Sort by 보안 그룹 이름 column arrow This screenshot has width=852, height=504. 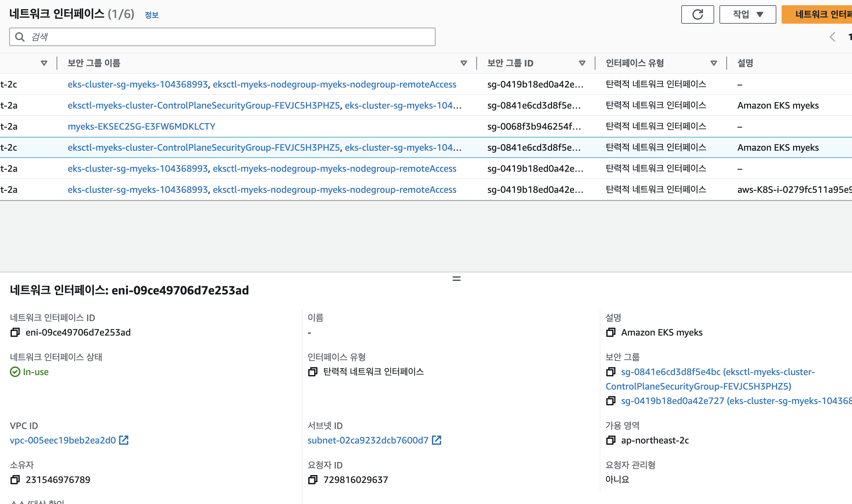(464, 63)
